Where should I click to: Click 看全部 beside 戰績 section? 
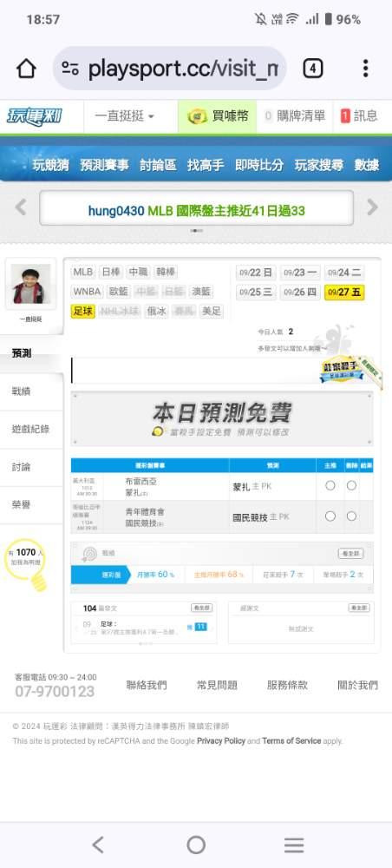[350, 554]
